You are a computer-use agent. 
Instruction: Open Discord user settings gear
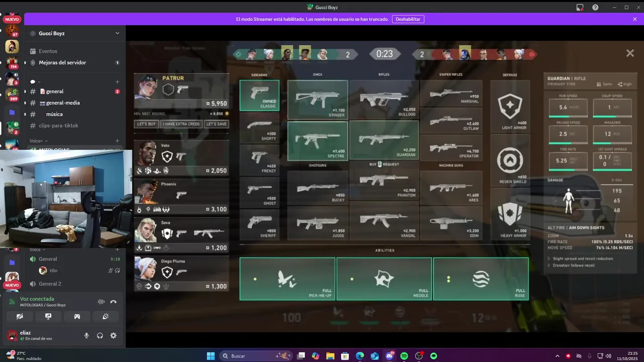(113, 335)
